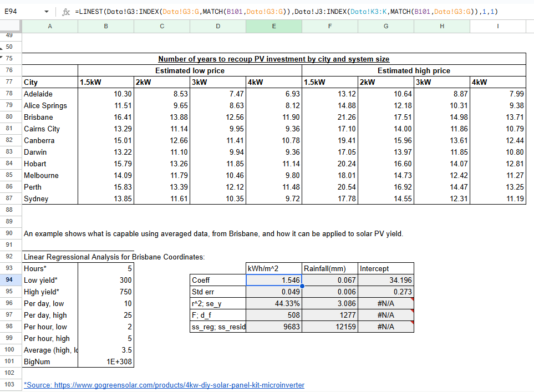Select column A header
The width and height of the screenshot is (534, 392).
[50, 26]
